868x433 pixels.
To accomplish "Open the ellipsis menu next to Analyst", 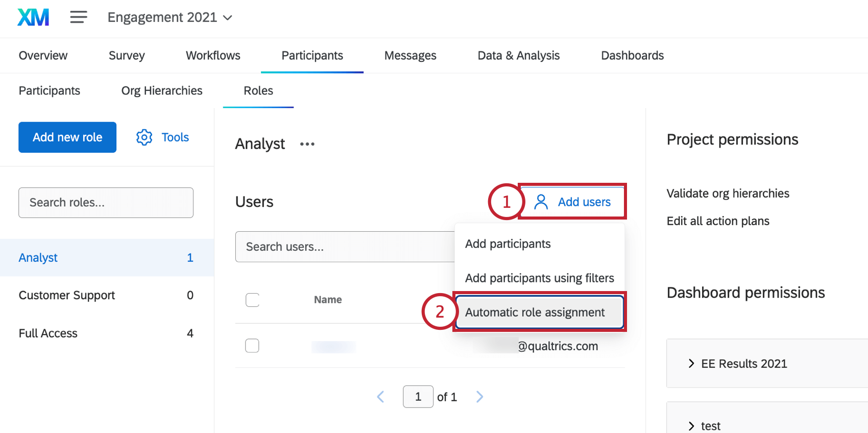I will tap(307, 145).
